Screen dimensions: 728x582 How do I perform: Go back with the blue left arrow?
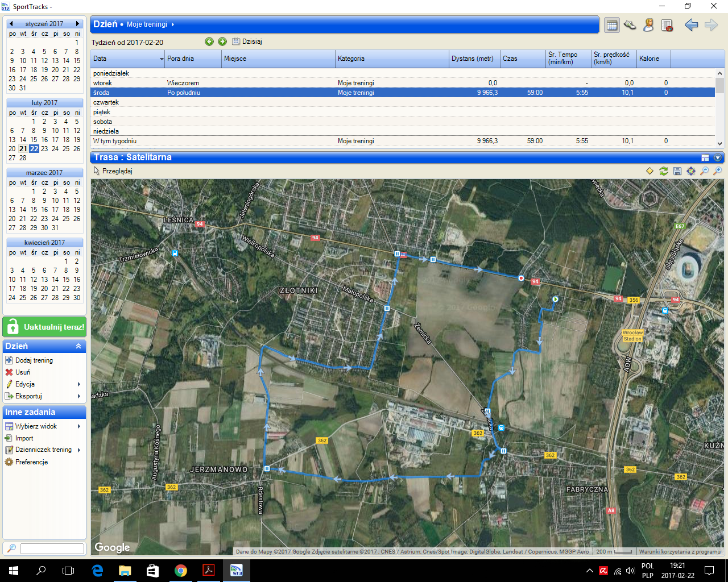coord(691,25)
